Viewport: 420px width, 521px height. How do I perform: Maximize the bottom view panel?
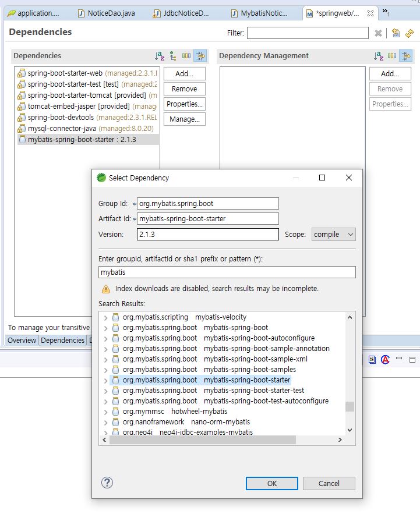coord(412,360)
